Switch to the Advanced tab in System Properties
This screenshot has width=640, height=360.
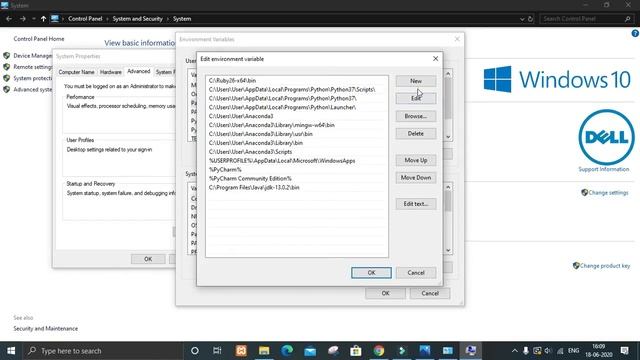(138, 71)
